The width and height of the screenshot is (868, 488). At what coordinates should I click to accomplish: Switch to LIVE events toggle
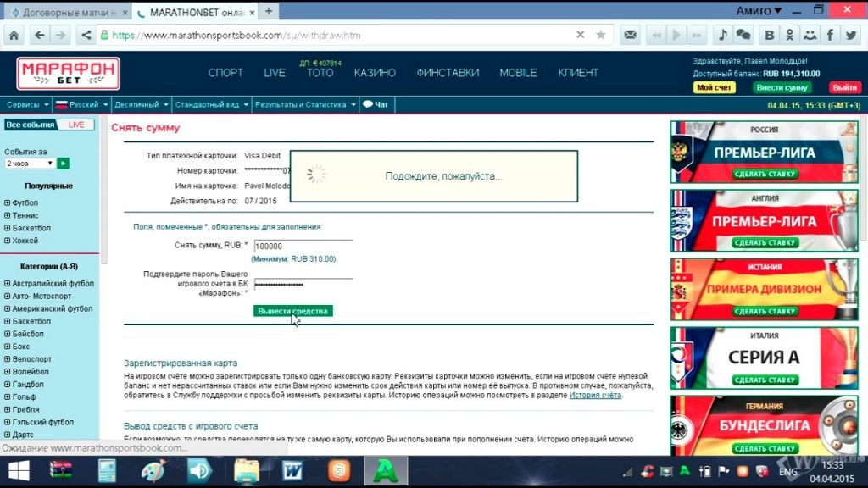[x=76, y=125]
